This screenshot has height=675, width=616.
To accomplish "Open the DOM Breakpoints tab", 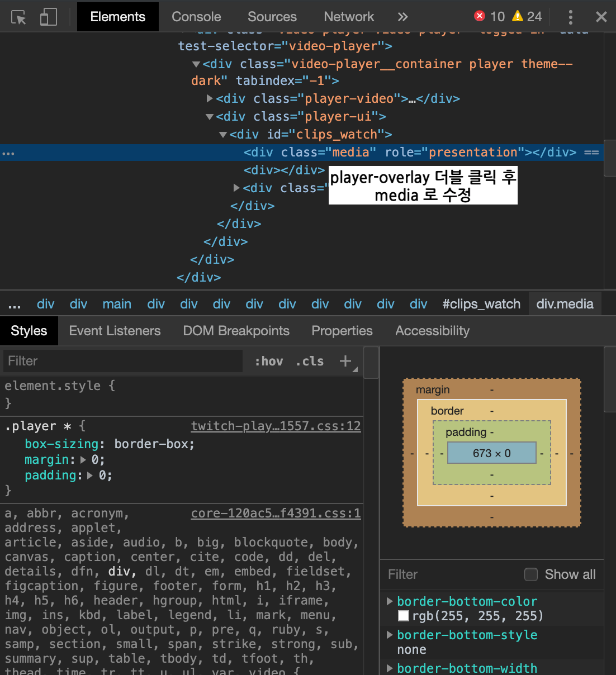I will pyautogui.click(x=236, y=331).
